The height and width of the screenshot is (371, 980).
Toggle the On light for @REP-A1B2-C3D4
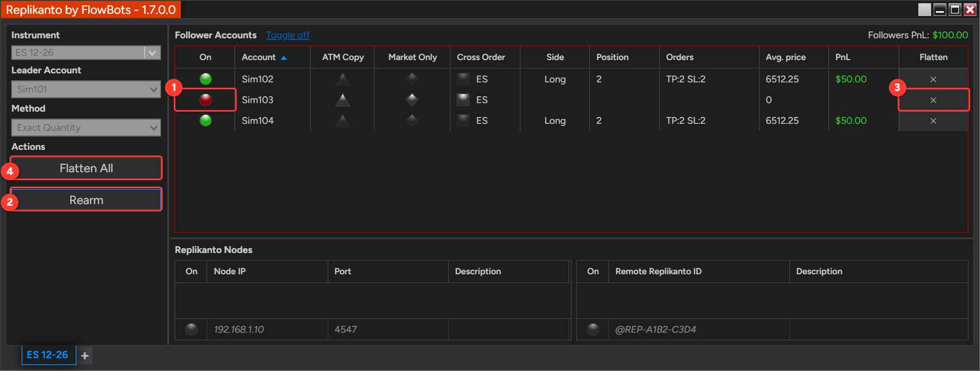coord(593,330)
